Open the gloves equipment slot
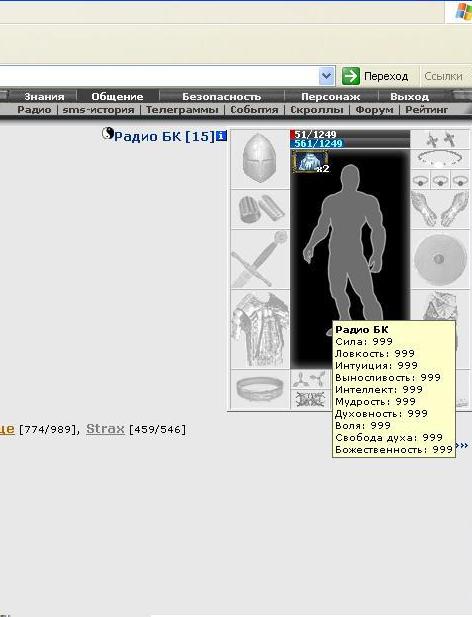 coord(440,209)
